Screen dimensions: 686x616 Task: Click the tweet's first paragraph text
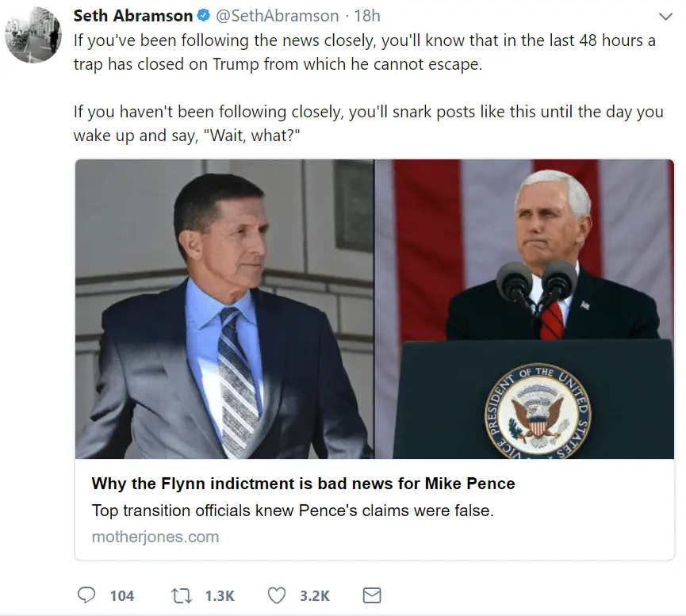tap(364, 52)
